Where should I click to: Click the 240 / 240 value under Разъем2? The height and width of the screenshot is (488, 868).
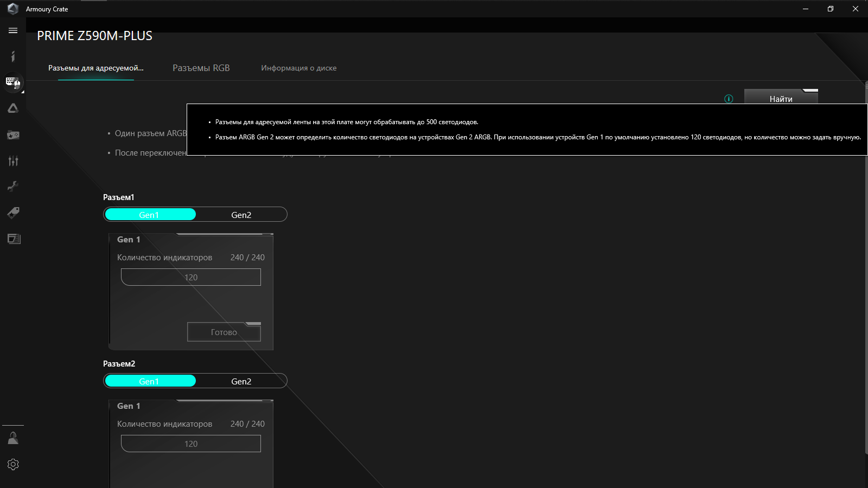click(247, 424)
